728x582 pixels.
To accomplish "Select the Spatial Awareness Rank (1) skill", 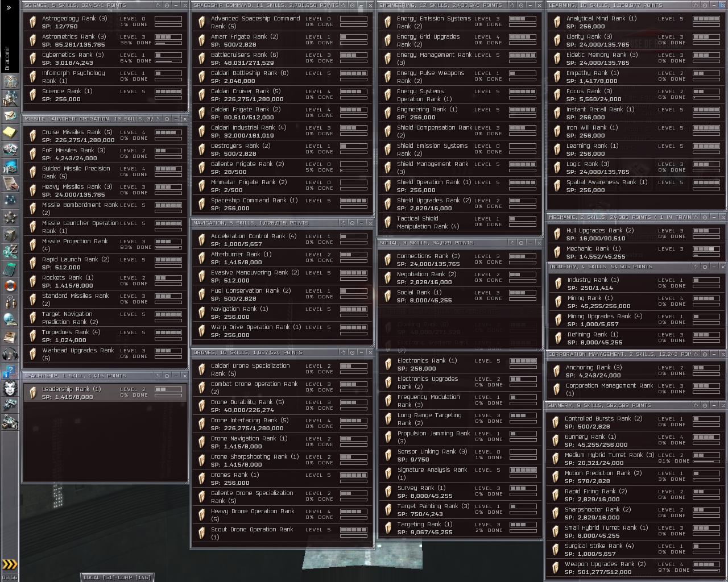I will (x=636, y=186).
